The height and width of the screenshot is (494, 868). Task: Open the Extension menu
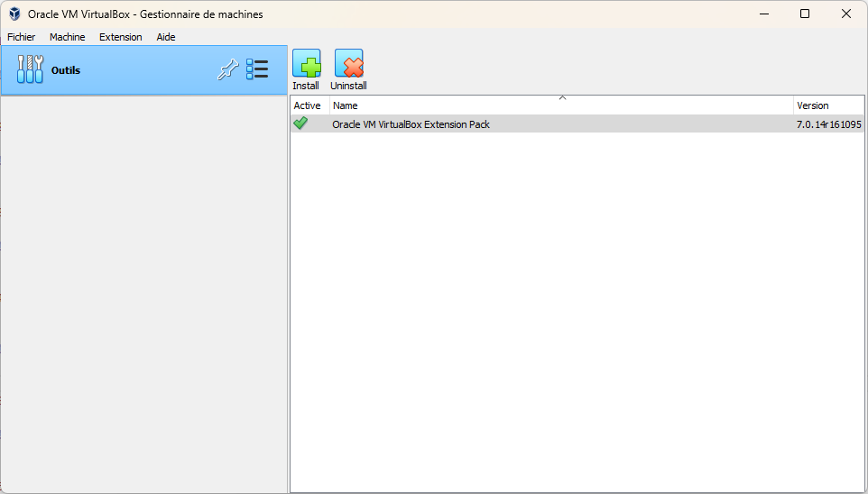(x=121, y=37)
